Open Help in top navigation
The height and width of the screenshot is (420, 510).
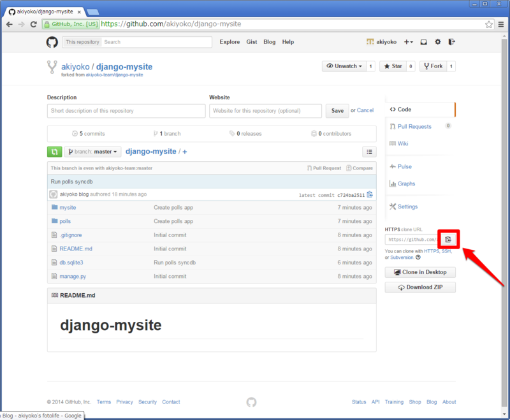tap(288, 42)
